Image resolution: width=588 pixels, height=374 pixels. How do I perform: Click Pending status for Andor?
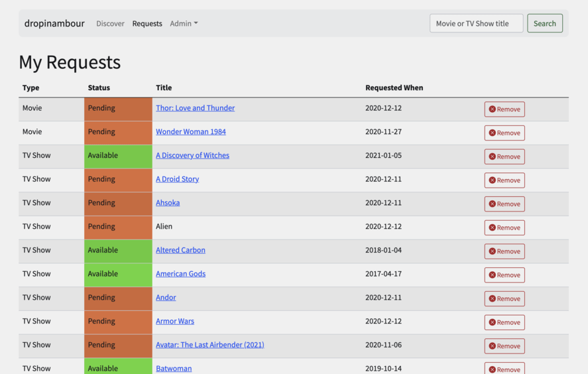118,298
